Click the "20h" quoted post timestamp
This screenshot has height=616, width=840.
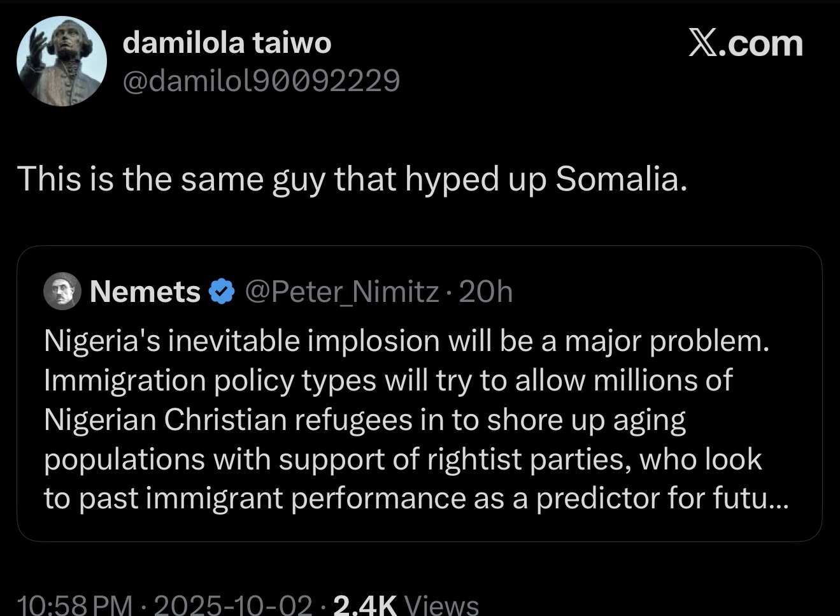[x=485, y=292]
